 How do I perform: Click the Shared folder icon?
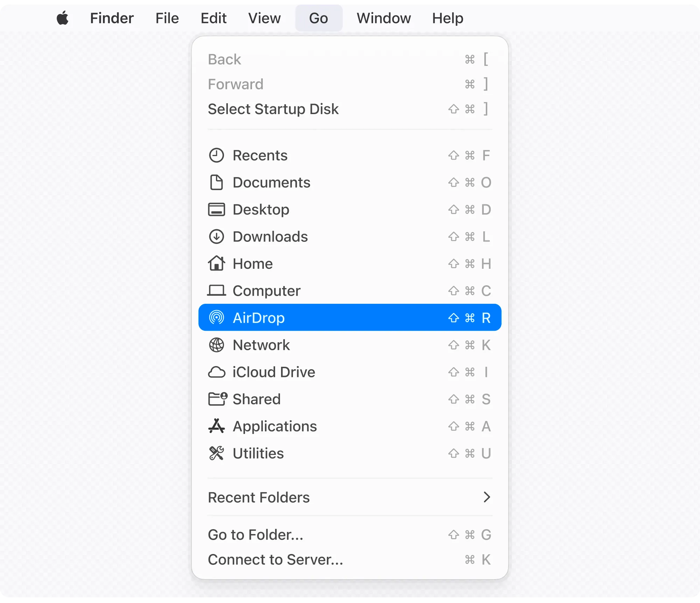click(217, 399)
